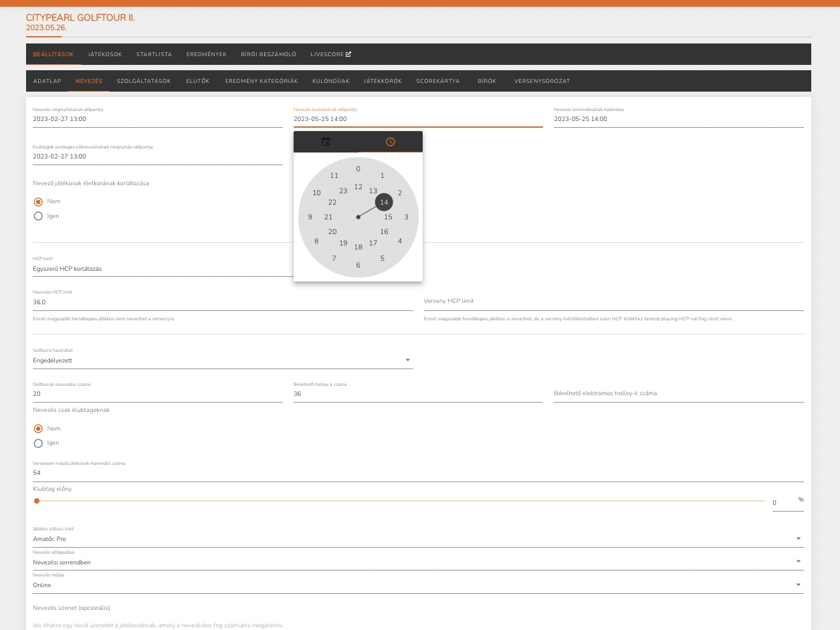Select hour 13 on the clock

pyautogui.click(x=373, y=191)
